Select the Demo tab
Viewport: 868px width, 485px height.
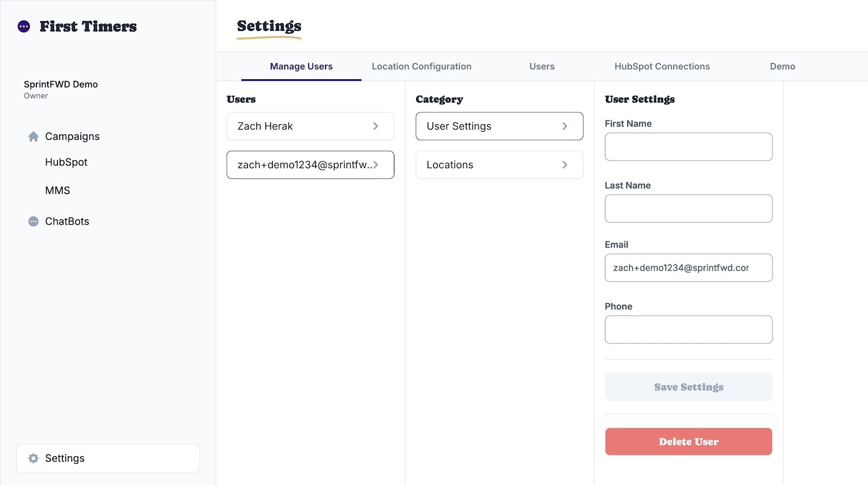point(782,67)
